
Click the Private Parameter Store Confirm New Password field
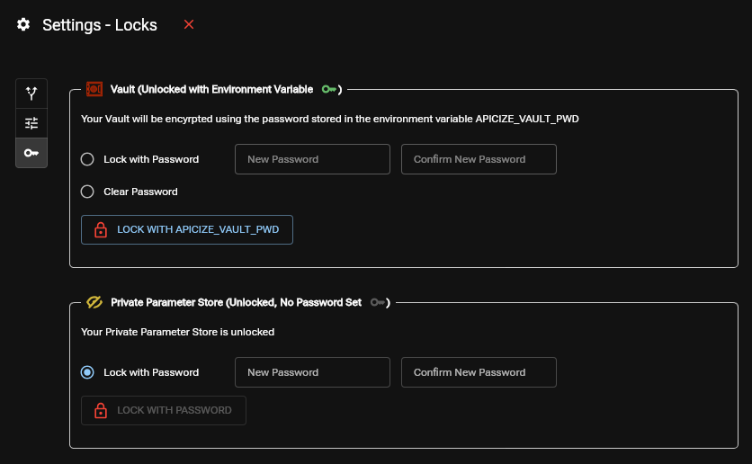coord(478,372)
